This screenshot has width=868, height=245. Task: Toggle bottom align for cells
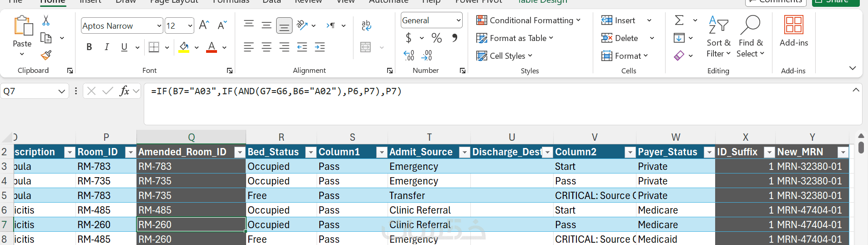(284, 26)
